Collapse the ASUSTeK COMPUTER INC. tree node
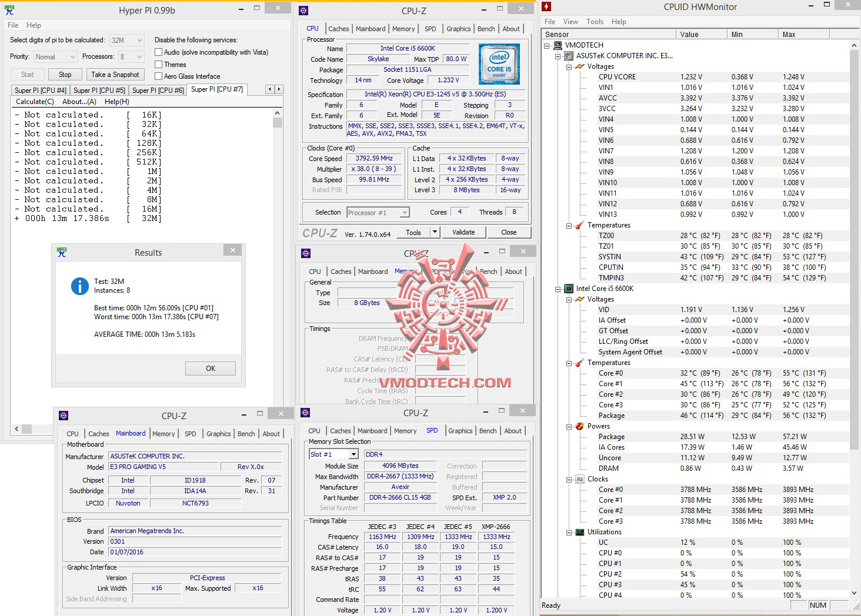The width and height of the screenshot is (861, 616). pos(558,56)
